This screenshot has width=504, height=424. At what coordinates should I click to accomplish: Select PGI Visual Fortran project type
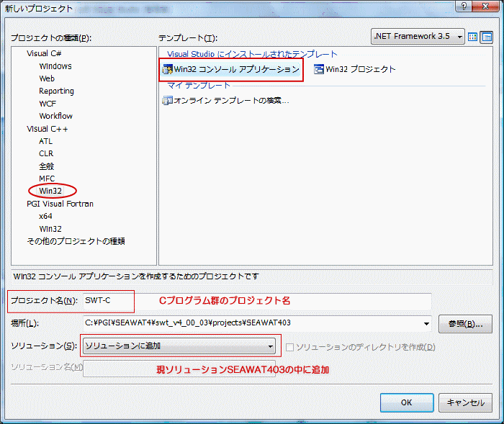click(60, 204)
